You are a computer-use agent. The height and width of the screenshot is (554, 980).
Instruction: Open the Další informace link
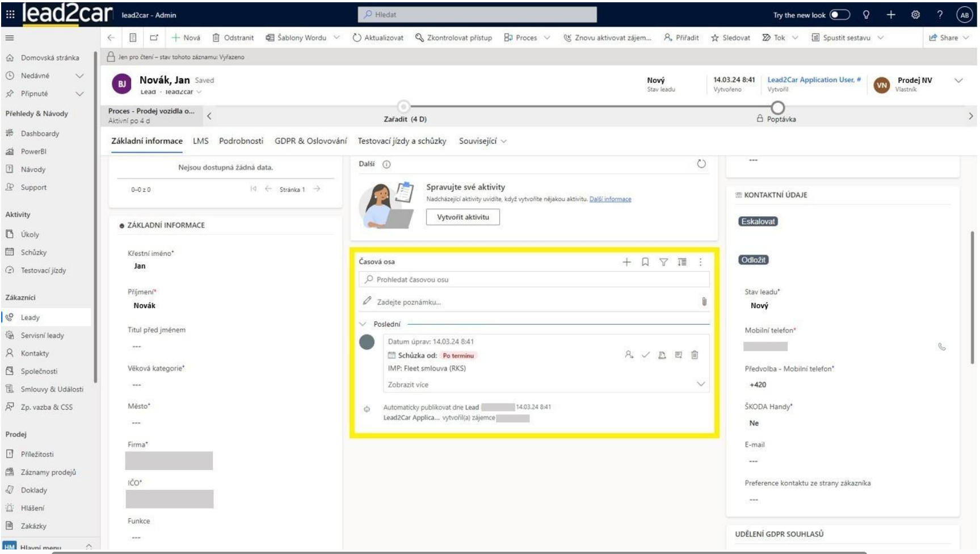[x=610, y=199]
